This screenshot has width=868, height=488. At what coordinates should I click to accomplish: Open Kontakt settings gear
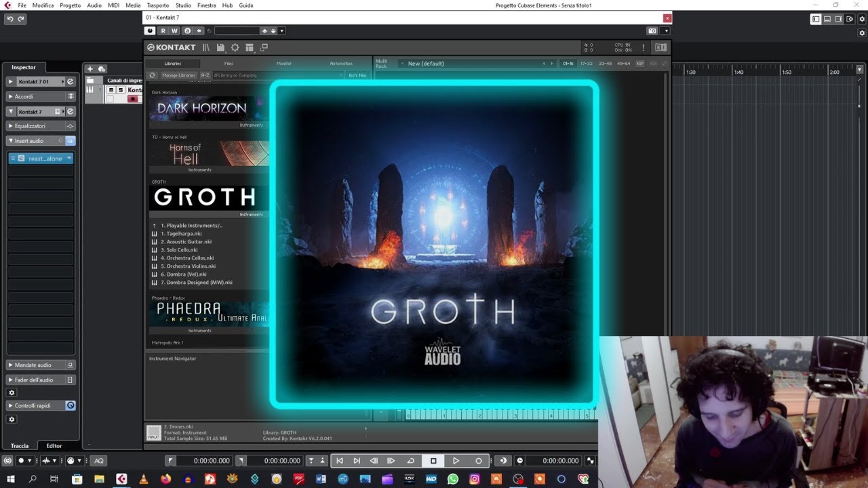point(235,47)
